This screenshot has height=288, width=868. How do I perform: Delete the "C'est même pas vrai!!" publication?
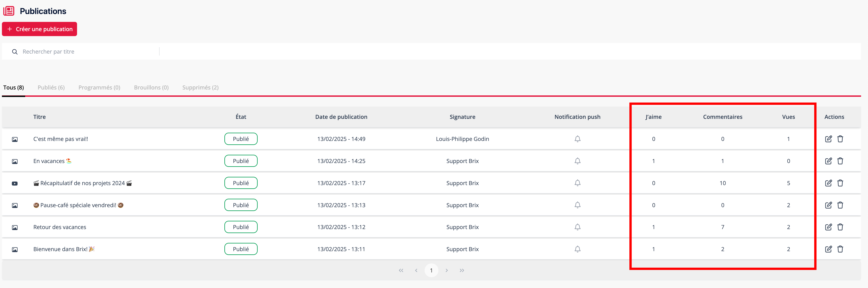click(840, 139)
